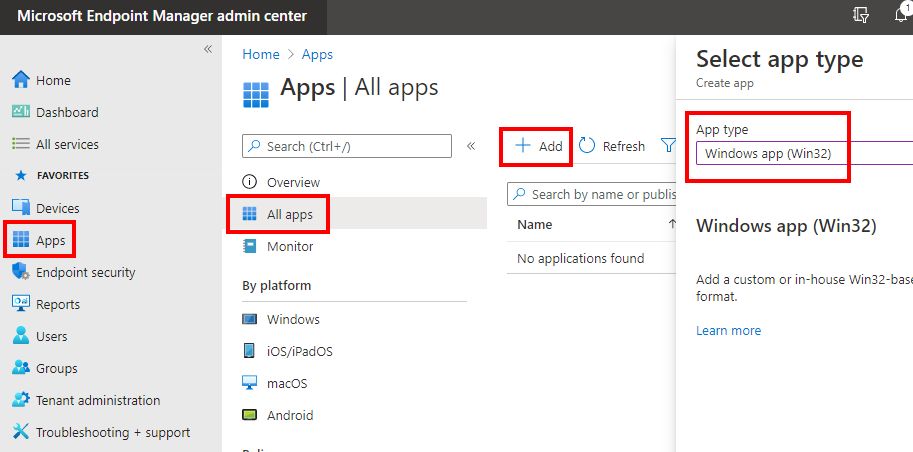Click the Windows platform icon
Viewport: 913px width, 452px height.
point(249,319)
